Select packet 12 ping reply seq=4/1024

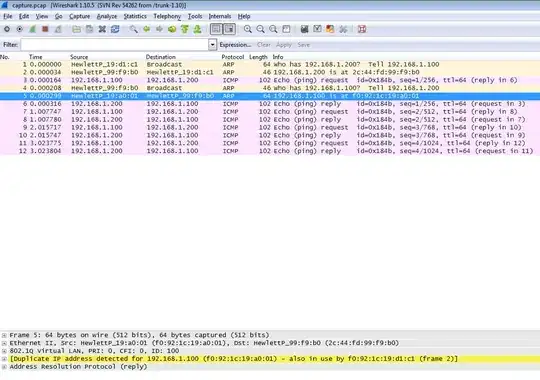click(x=270, y=151)
